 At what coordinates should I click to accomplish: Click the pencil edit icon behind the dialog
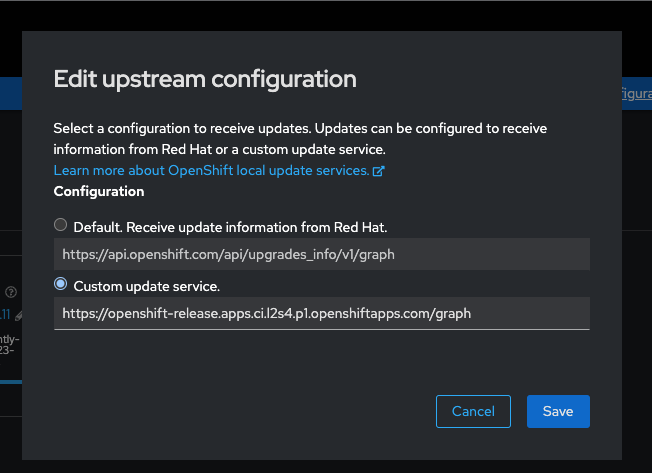point(19,316)
